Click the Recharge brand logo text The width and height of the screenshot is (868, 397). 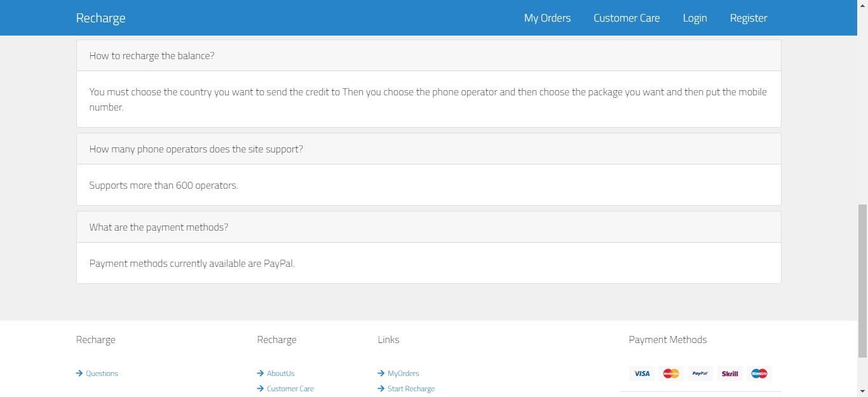click(100, 18)
